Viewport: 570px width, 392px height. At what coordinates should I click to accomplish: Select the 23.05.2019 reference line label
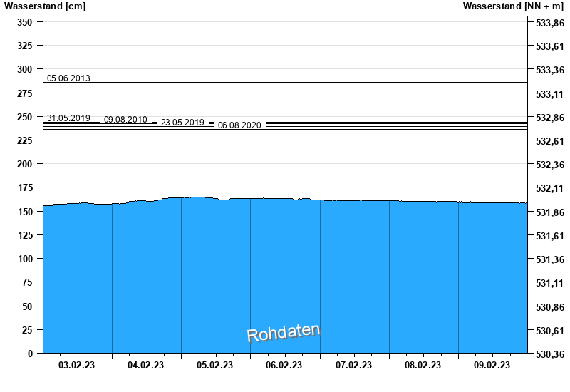[182, 123]
